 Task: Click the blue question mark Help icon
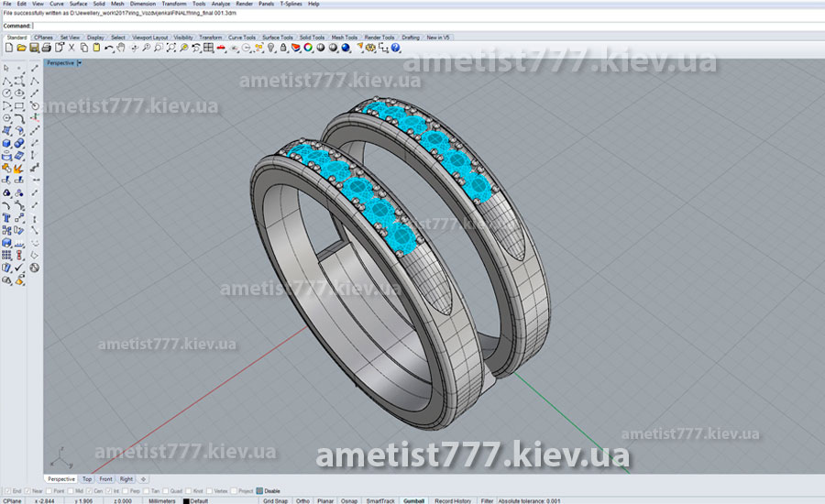(396, 48)
